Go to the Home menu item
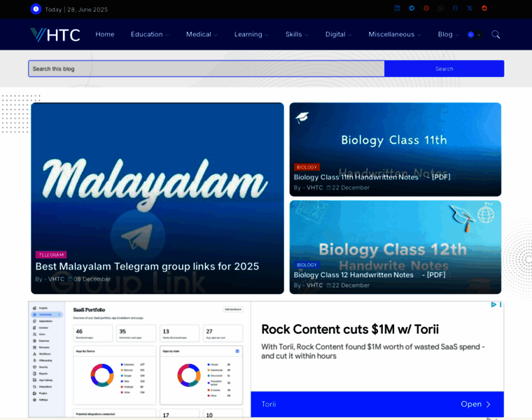The height and width of the screenshot is (420, 532). [x=105, y=34]
